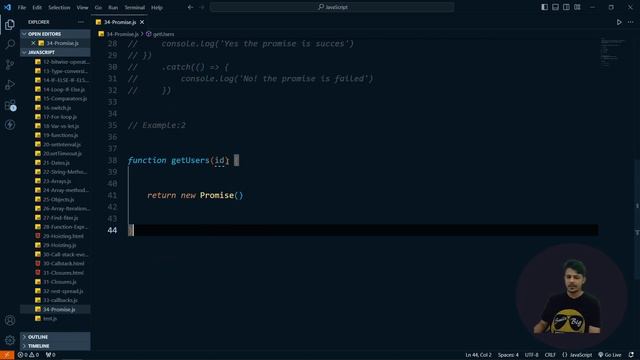Close the 34-Promise.js editor tab
Viewport: 640px width, 360px height.
tap(142, 22)
